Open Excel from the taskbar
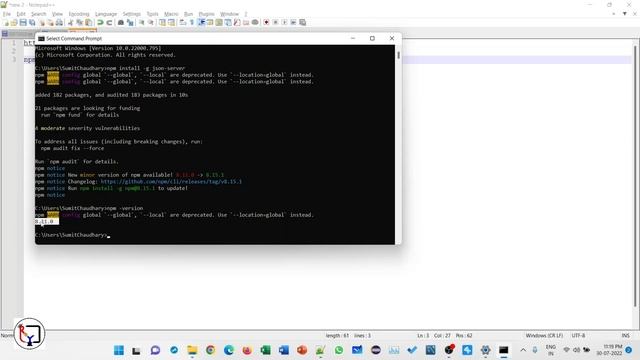Viewport: 640px width, 360px height. tap(265, 350)
